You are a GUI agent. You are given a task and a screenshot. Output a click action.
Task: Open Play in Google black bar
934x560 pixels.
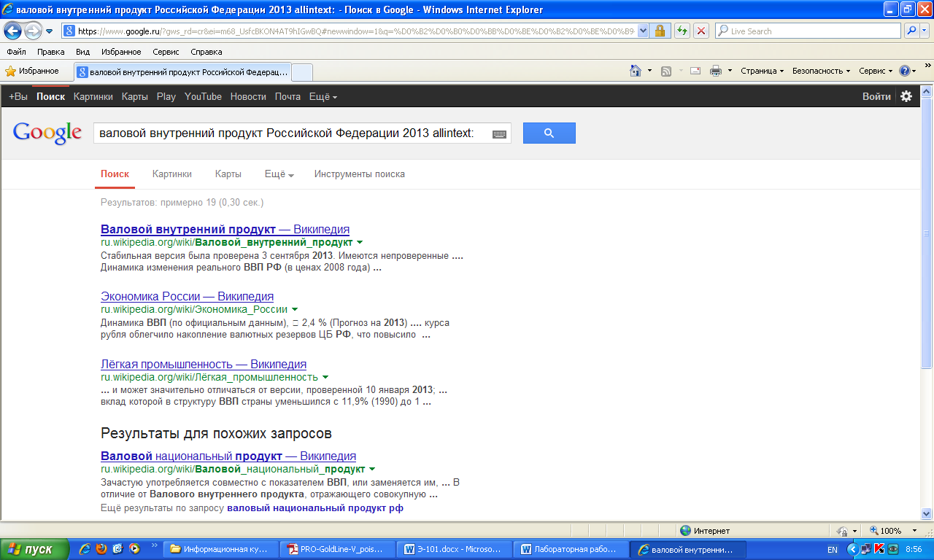(166, 96)
